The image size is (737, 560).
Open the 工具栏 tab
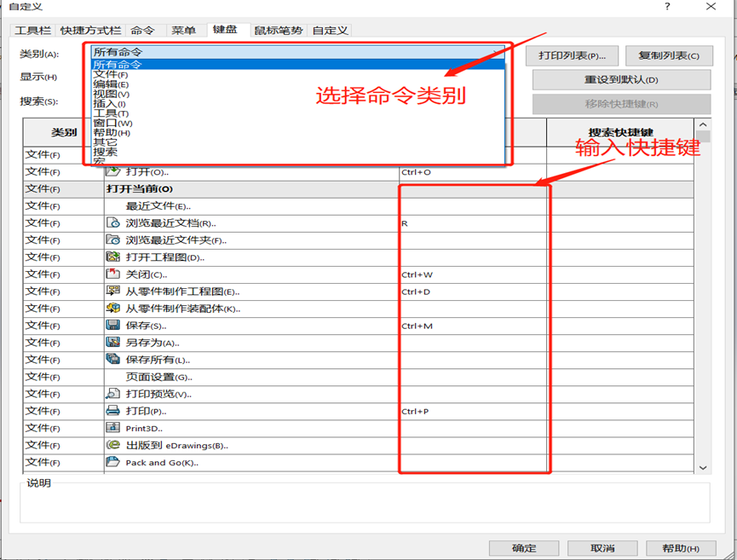click(33, 31)
